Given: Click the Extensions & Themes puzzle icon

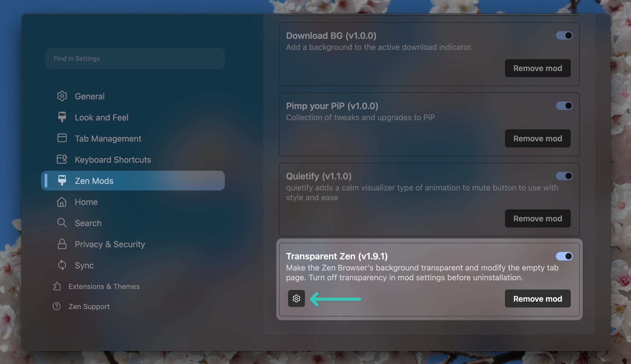Looking at the screenshot, I should coord(57,286).
